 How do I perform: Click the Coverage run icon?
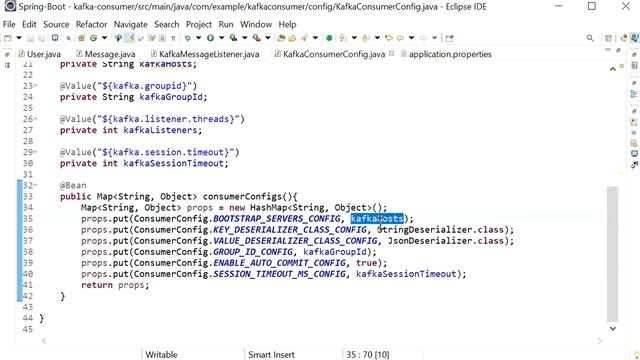[233, 38]
